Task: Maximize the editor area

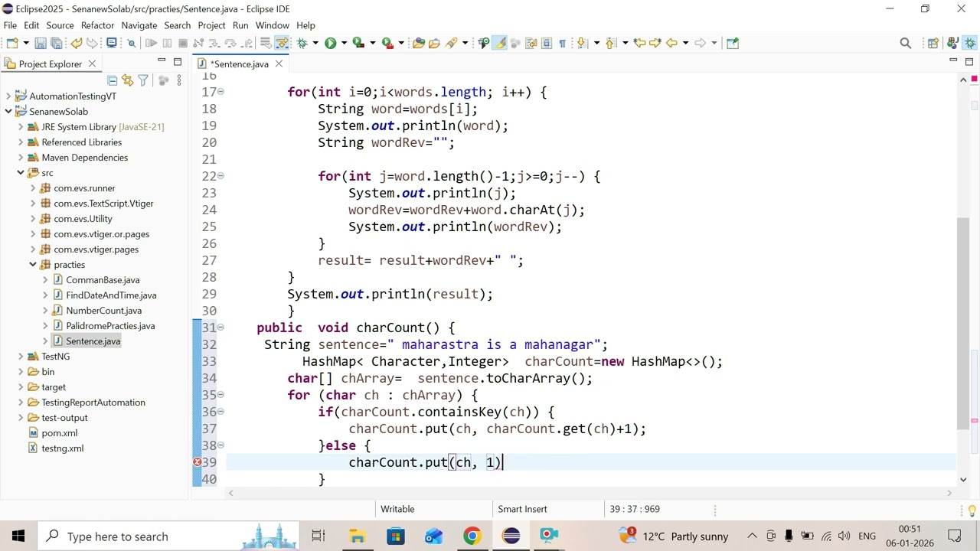Action: (x=969, y=61)
